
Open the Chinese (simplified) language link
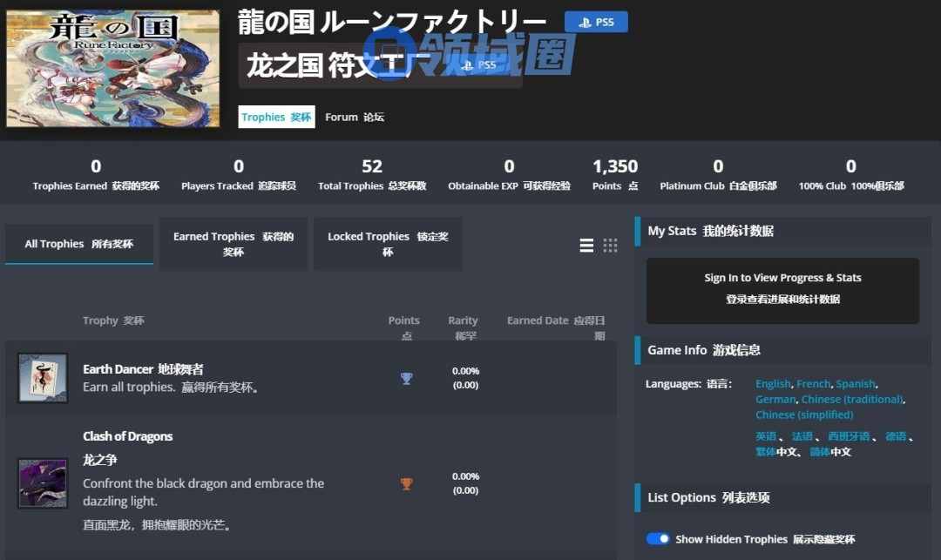[x=804, y=415]
